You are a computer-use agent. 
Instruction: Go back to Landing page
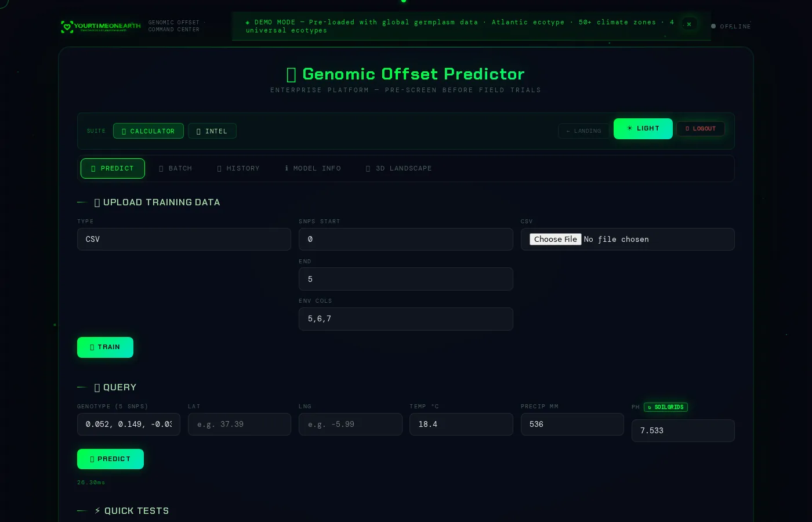(583, 131)
